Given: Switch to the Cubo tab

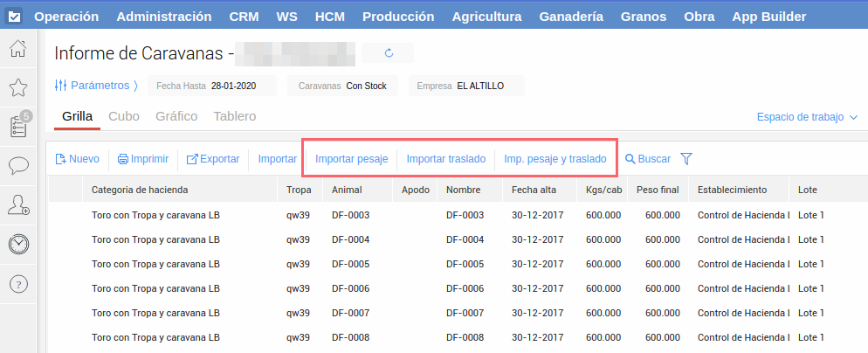Looking at the screenshot, I should [124, 116].
